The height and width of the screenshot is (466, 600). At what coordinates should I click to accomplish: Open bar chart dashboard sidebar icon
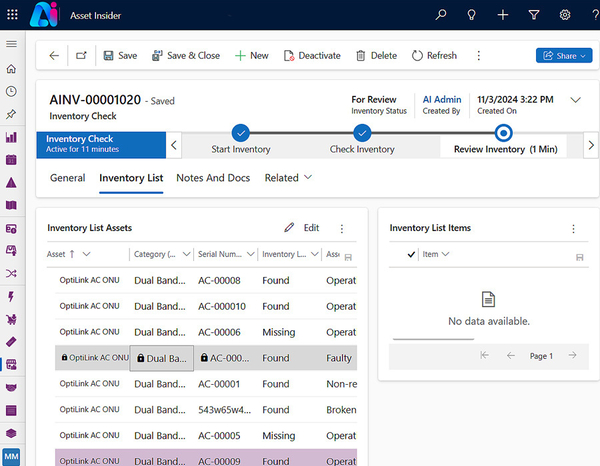[x=11, y=137]
